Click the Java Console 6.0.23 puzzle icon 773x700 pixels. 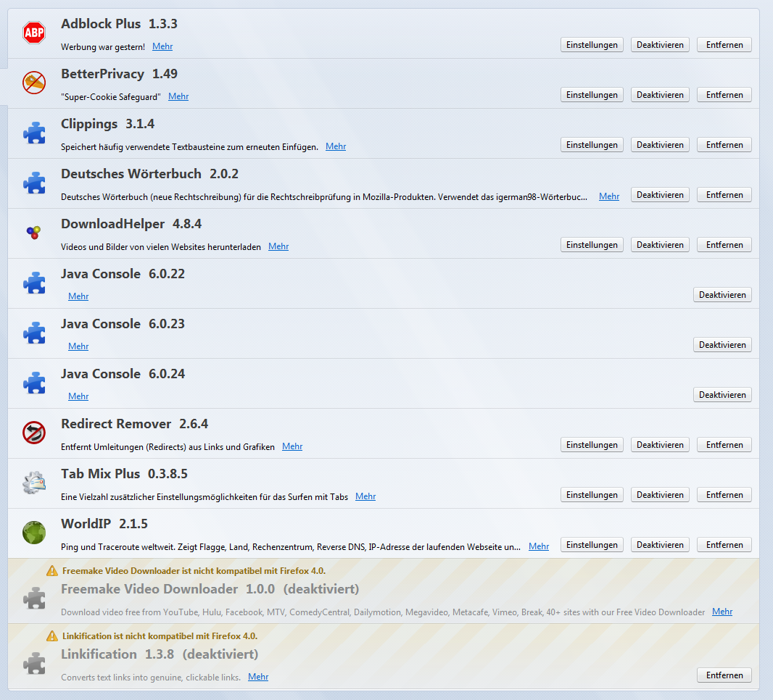tap(35, 333)
